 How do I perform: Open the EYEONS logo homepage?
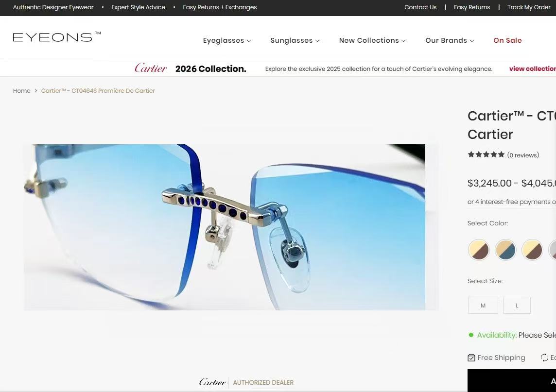point(57,37)
